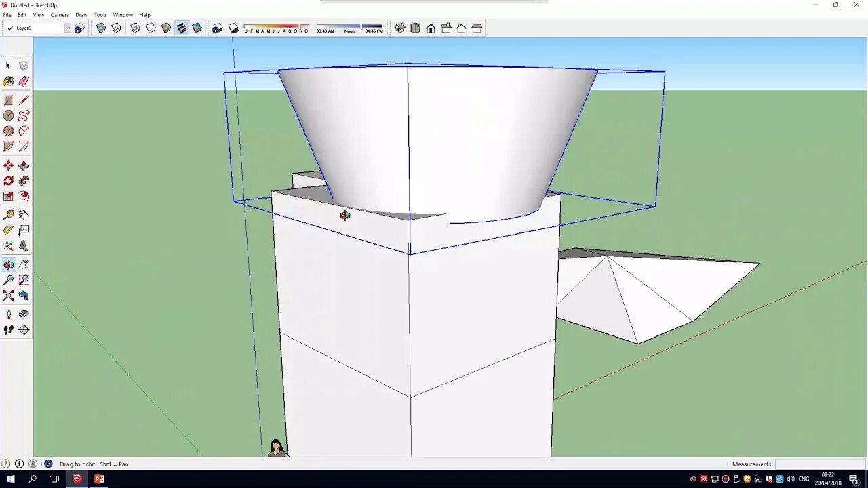Switch to Right view
This screenshot has height=488, width=868.
[x=446, y=28]
